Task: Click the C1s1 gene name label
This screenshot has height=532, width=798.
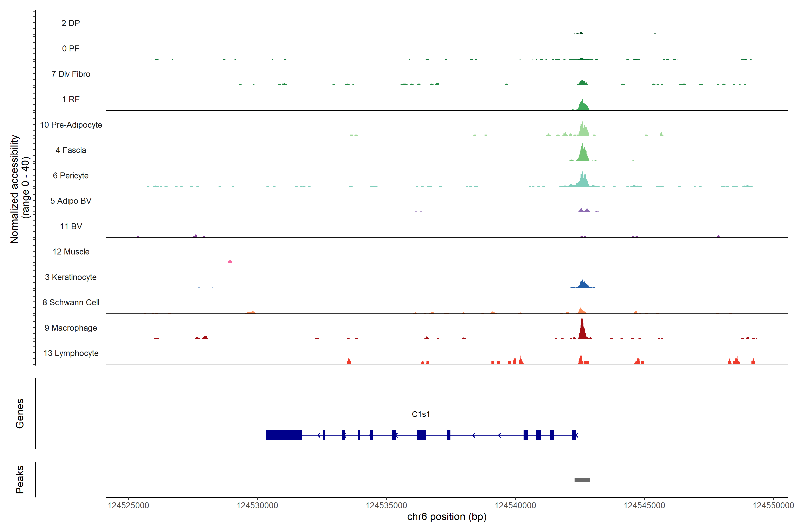Action: (x=421, y=414)
